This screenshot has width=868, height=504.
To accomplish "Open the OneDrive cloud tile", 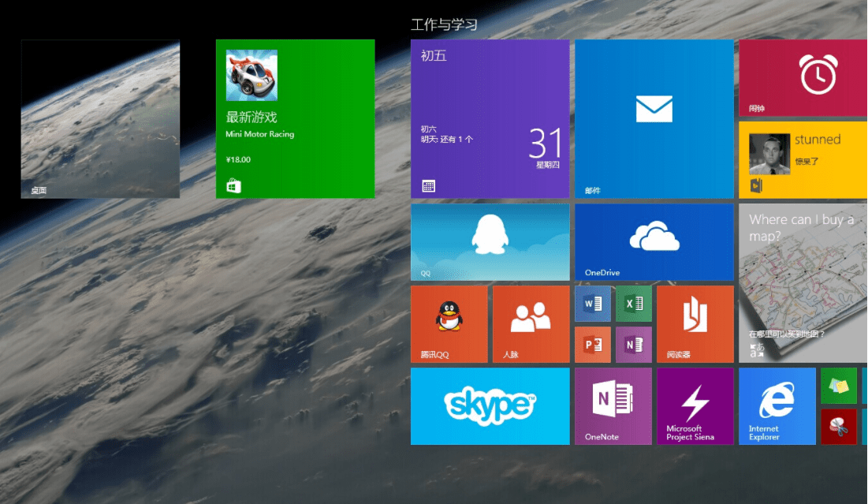I will [654, 242].
